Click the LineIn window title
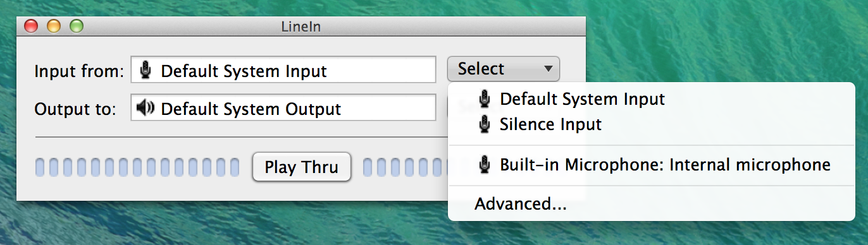Viewport: 868px width, 245px height. coord(301,27)
